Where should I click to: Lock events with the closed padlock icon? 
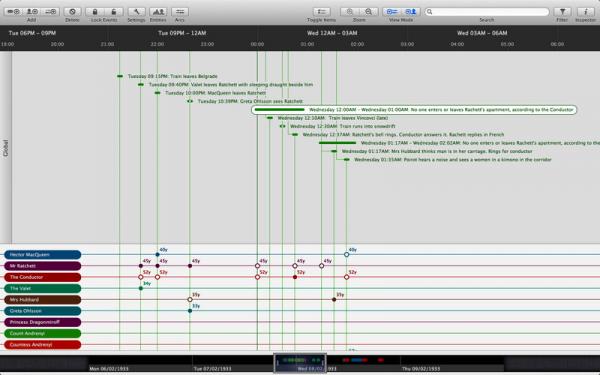pyautogui.click(x=95, y=12)
